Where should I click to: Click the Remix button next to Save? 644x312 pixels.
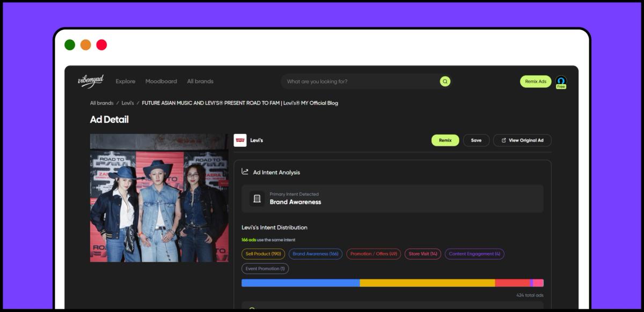445,140
